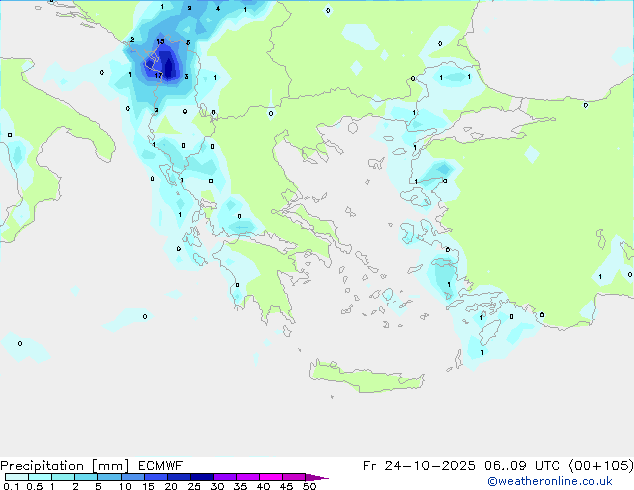Click the legend arrow tip above 50 mm

click(317, 477)
